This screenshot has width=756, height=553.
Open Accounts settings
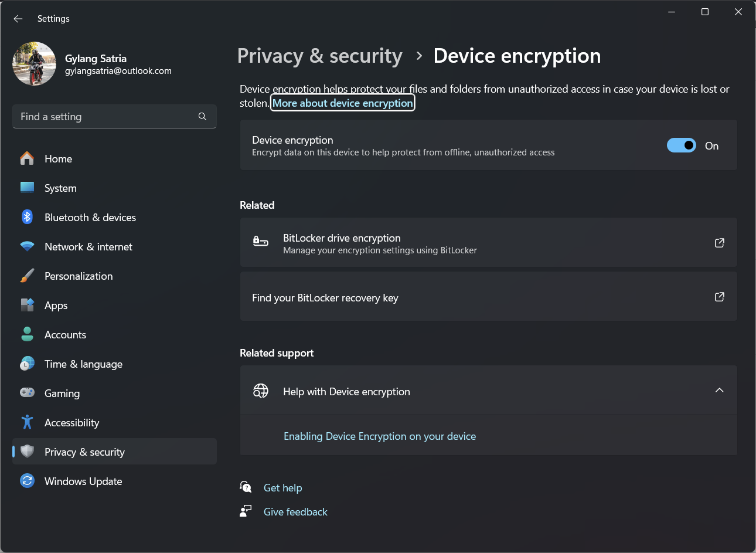pos(114,334)
